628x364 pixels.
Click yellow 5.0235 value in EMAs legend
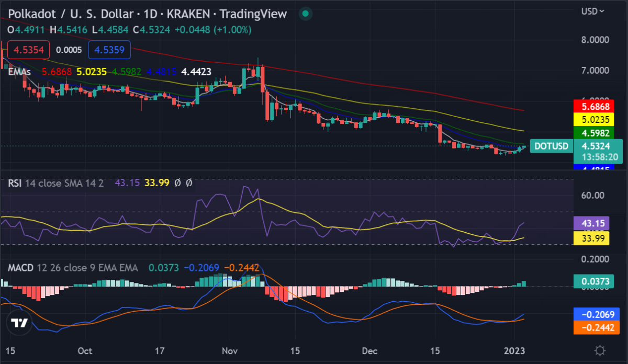tap(92, 71)
